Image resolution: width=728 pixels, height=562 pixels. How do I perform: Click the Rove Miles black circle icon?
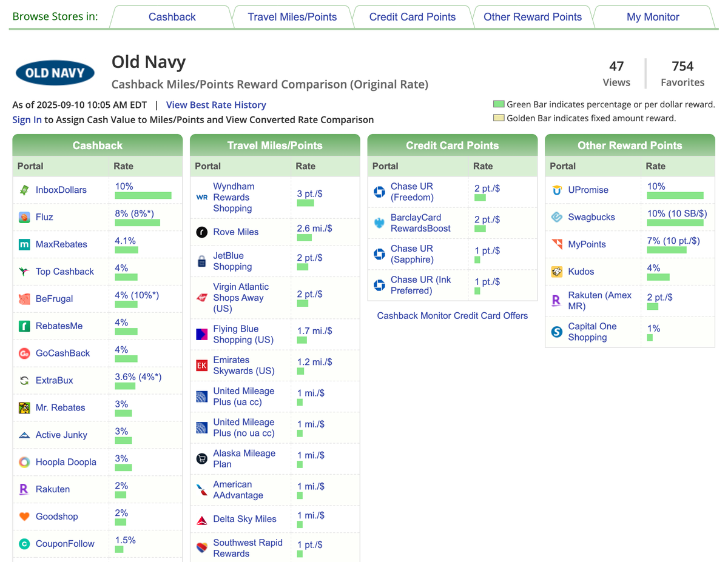pos(202,232)
